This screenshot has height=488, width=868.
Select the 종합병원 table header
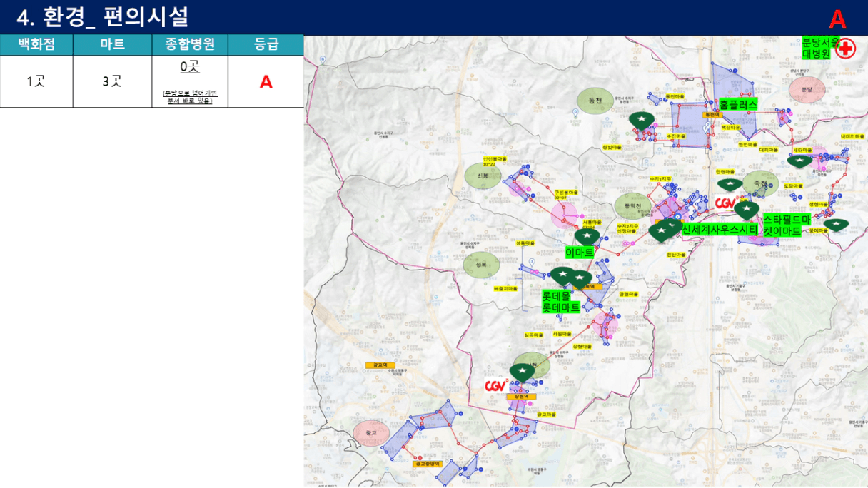pos(190,44)
